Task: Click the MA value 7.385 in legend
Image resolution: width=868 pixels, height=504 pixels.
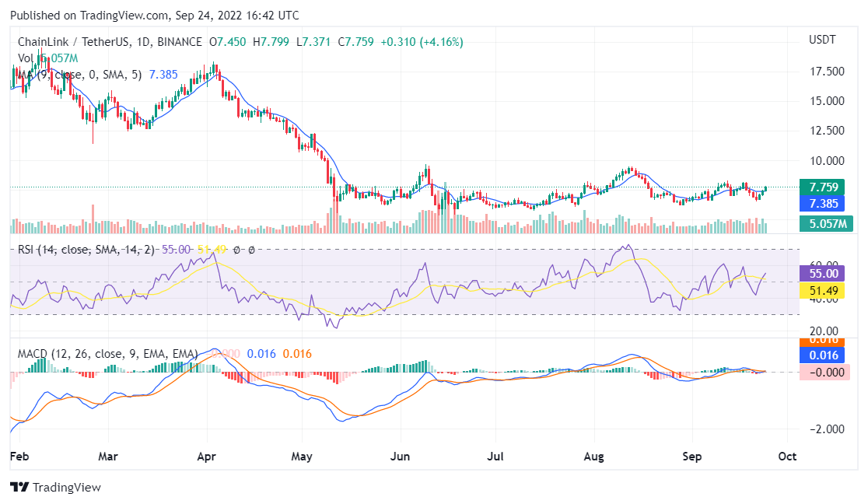Action: (x=163, y=75)
